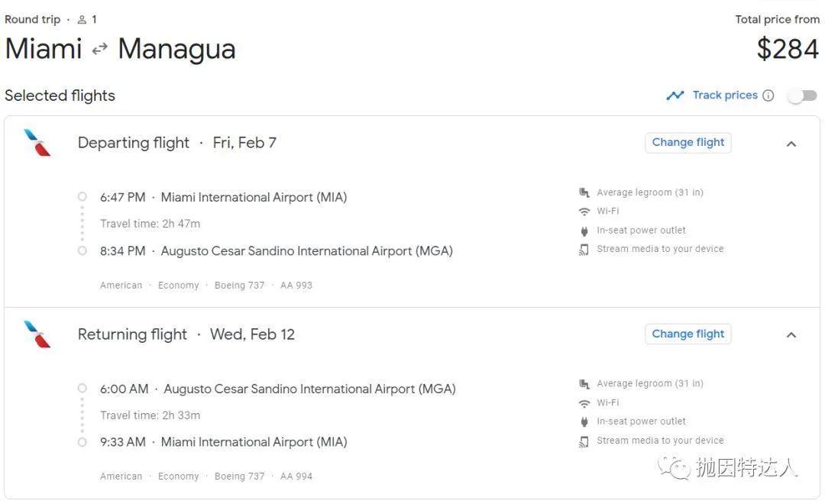Click the Returning flight Wed, Feb 12 header
Screen dimensions: 825x504
point(186,334)
